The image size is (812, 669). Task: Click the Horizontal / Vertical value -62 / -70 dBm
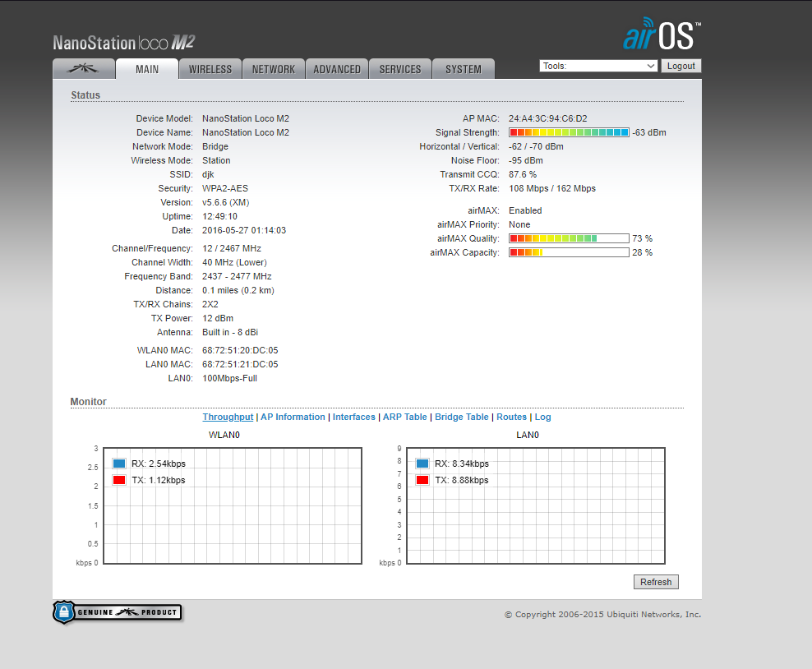(536, 146)
